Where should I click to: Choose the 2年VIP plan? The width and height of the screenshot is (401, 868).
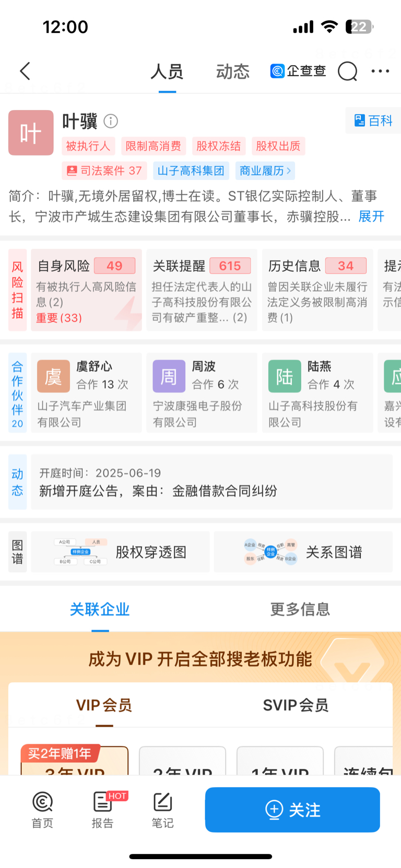pos(182,761)
